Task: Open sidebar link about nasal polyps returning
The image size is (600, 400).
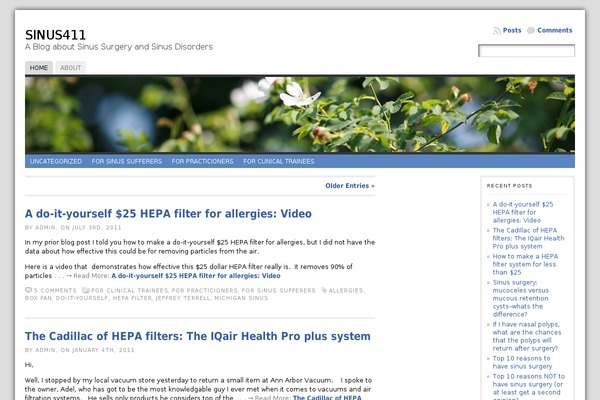Action: pyautogui.click(x=531, y=332)
